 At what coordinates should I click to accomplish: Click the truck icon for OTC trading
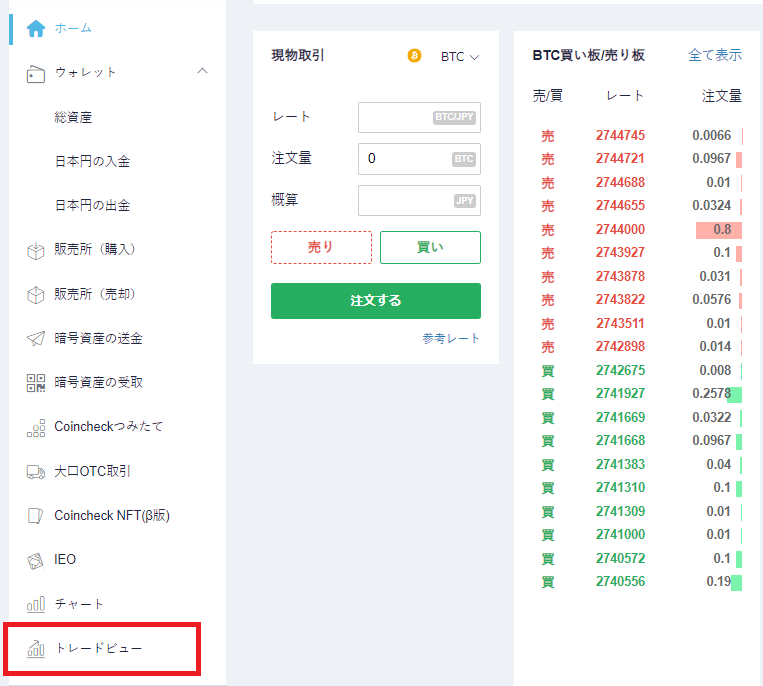pos(36,471)
